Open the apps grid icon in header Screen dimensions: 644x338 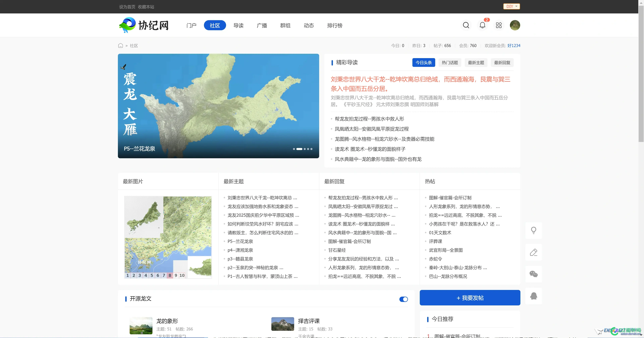click(499, 25)
